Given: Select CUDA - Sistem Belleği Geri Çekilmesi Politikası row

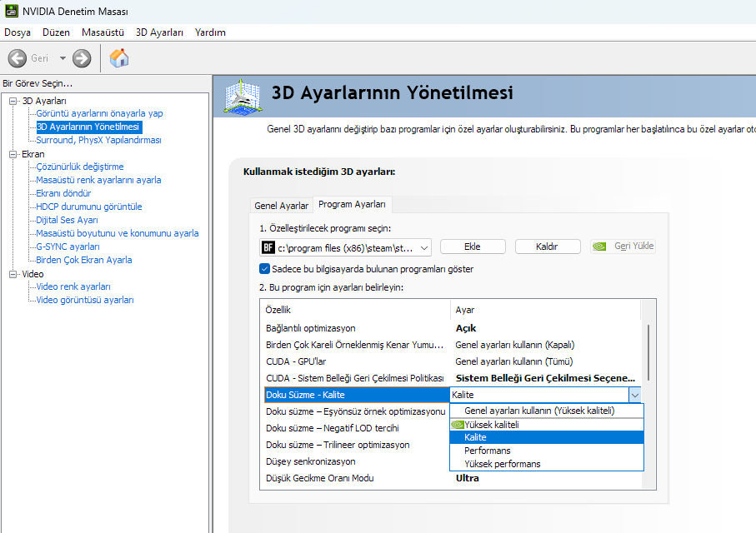Looking at the screenshot, I should coord(451,378).
